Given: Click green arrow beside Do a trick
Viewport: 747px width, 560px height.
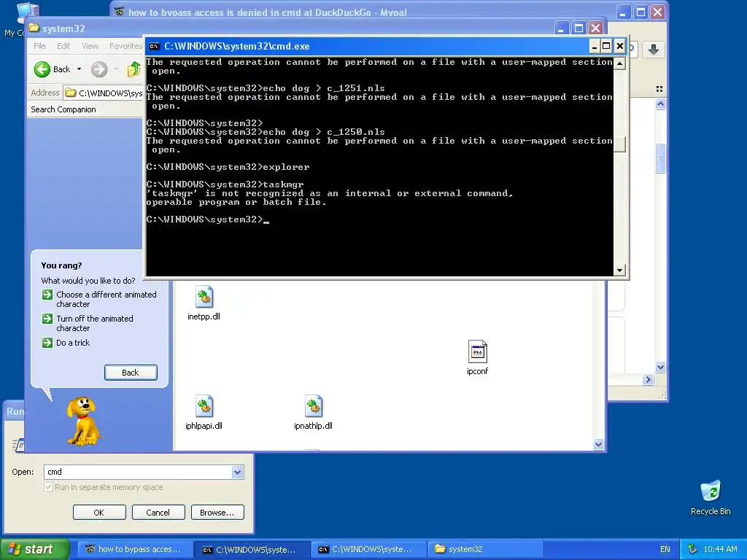Looking at the screenshot, I should click(x=47, y=343).
